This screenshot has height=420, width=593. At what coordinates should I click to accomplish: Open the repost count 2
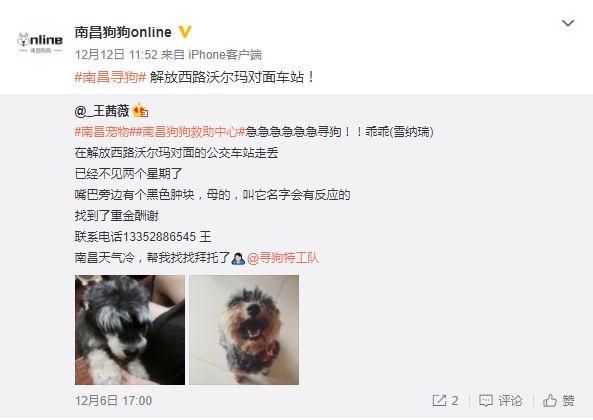tap(455, 400)
